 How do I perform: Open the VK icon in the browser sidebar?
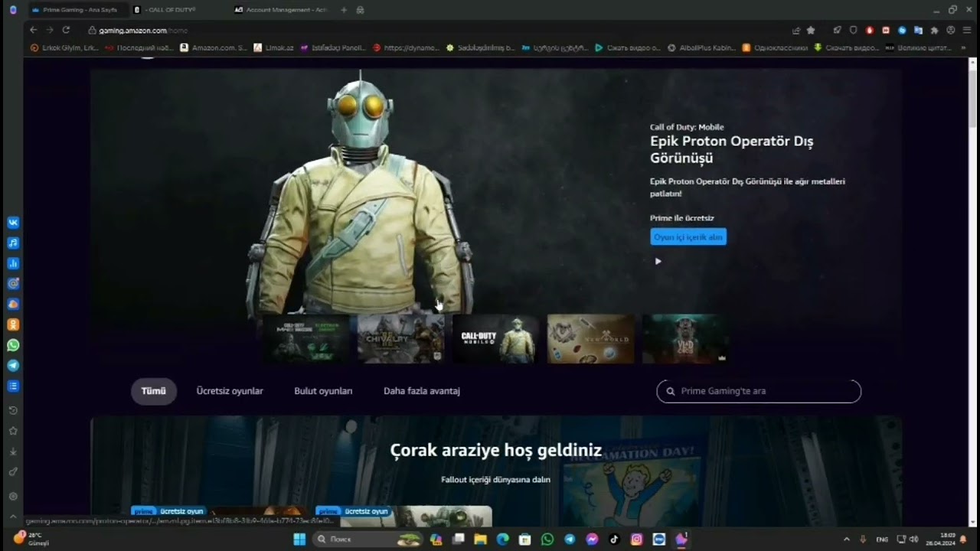13,223
